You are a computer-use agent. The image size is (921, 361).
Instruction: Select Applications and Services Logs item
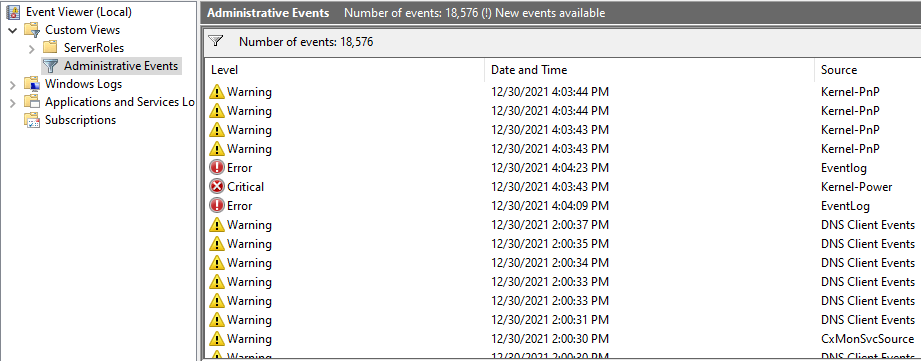[120, 102]
